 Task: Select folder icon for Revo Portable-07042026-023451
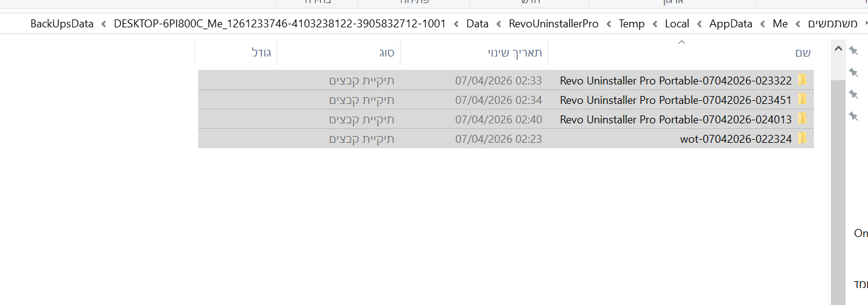[803, 100]
